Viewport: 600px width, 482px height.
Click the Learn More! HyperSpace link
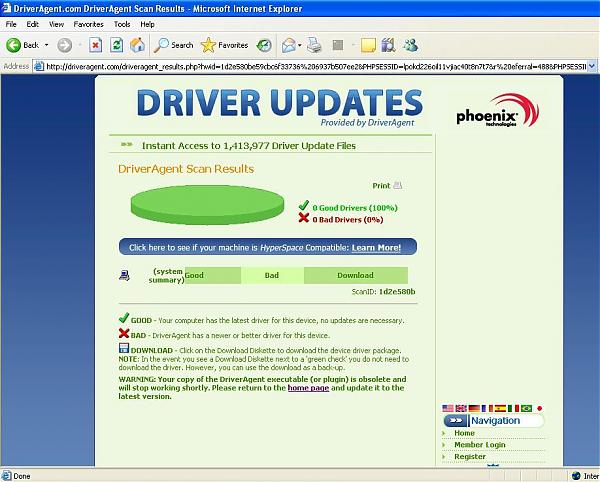376,248
